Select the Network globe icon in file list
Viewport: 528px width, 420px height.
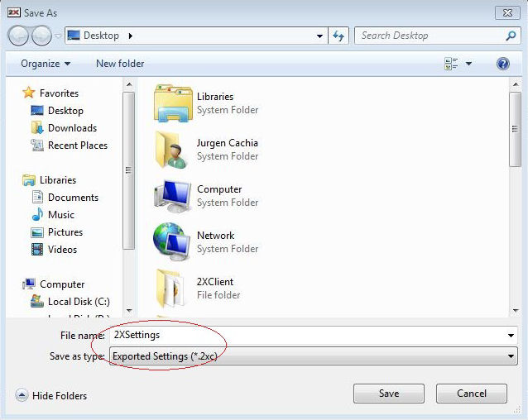172,241
